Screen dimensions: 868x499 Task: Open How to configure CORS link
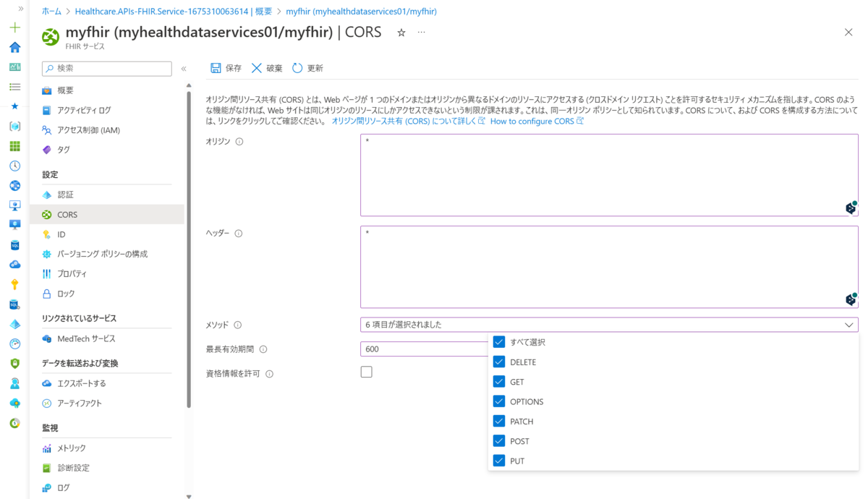pyautogui.click(x=536, y=121)
